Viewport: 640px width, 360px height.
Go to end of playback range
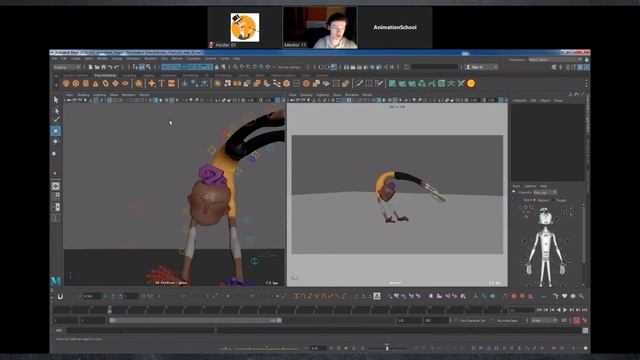point(584,310)
